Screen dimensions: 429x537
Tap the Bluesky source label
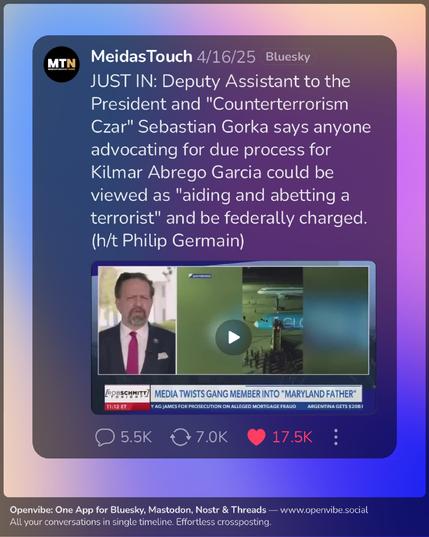tap(288, 57)
